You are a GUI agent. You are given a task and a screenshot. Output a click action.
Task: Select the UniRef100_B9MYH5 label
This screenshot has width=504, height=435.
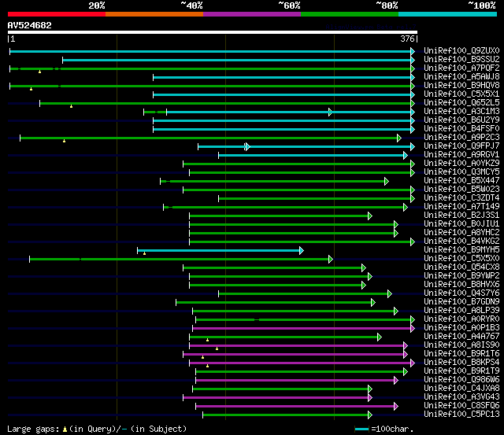(461, 250)
